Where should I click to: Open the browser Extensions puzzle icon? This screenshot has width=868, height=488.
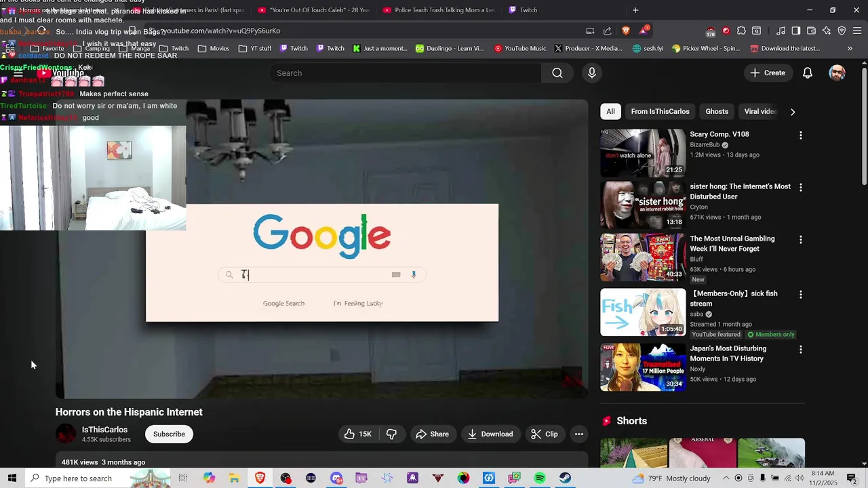(x=741, y=30)
